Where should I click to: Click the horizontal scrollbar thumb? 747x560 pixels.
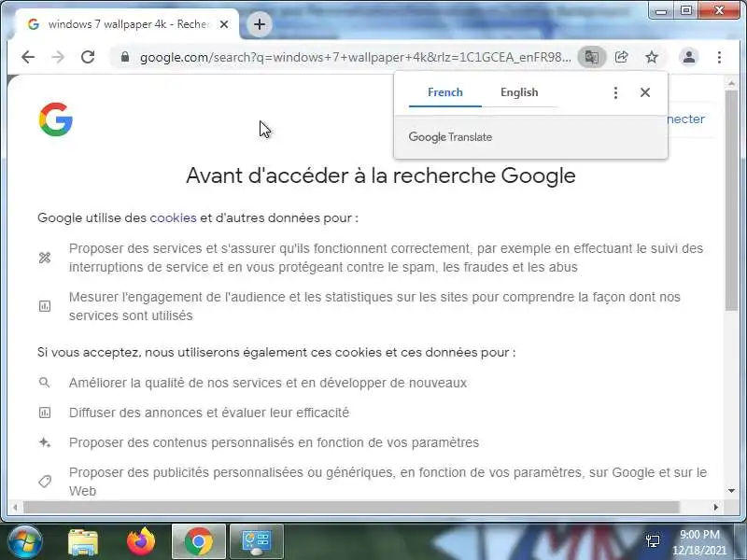point(351,507)
